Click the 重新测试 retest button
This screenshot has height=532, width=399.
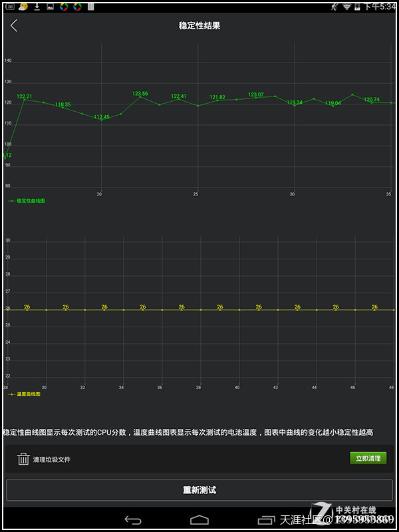coord(199,490)
